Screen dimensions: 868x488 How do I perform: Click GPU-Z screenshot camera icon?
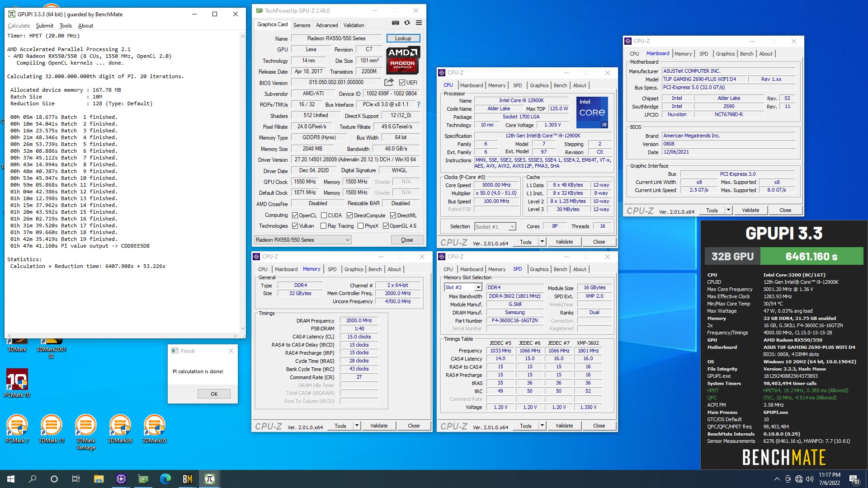pyautogui.click(x=396, y=23)
